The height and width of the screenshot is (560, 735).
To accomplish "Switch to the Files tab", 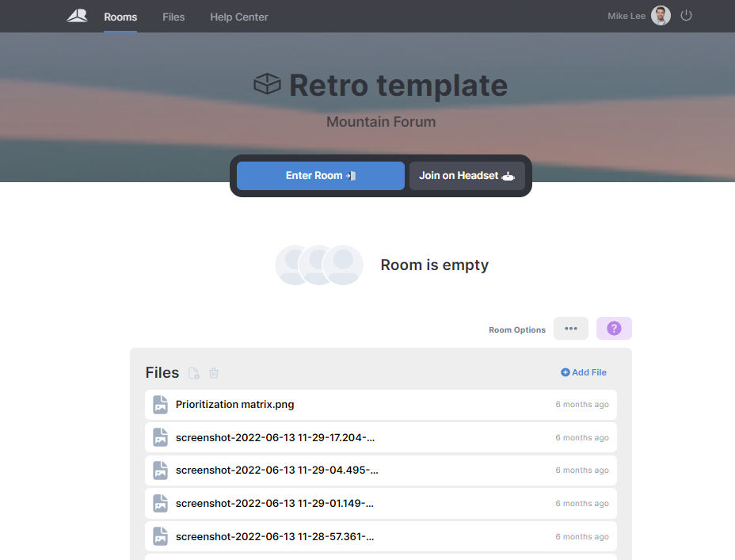I will coord(173,16).
